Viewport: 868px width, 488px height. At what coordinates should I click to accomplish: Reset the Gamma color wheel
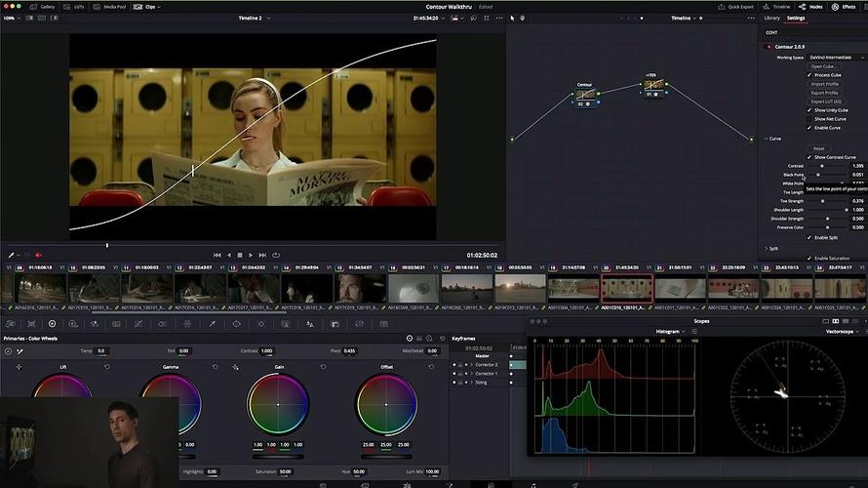point(215,367)
